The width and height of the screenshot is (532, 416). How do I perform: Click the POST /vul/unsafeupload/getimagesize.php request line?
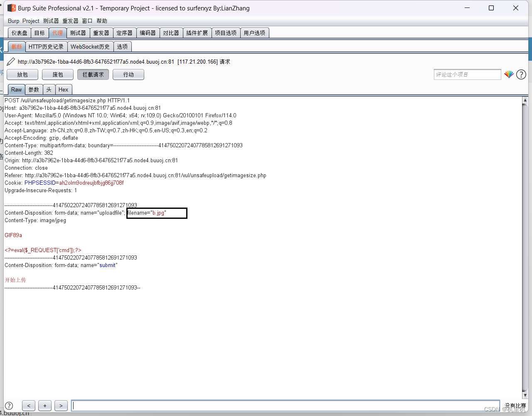coord(67,101)
